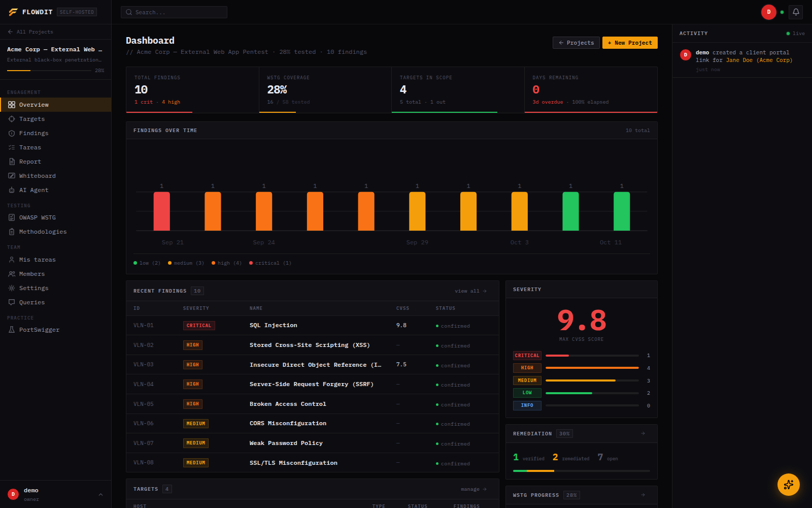Expand the demo owner account menu

(55, 494)
